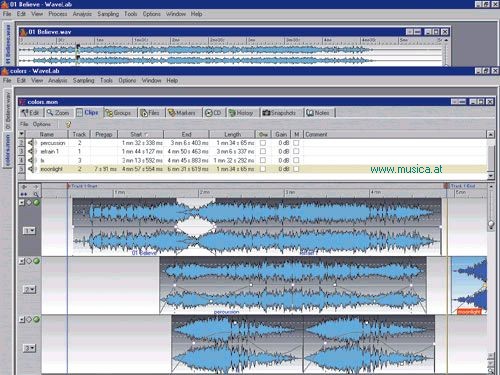
Task: Check the box before Gain for percussion
Action: (263, 143)
